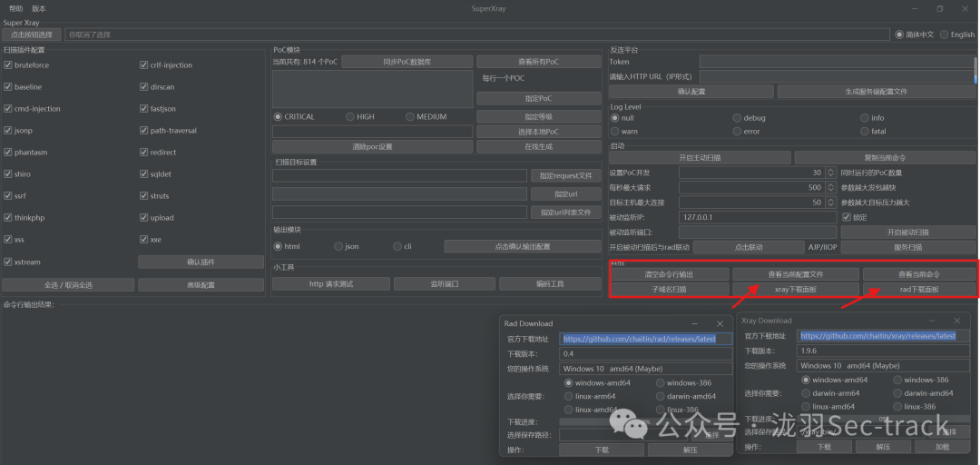Click 选择本地PoC button
The image size is (980, 465).
[x=538, y=132]
